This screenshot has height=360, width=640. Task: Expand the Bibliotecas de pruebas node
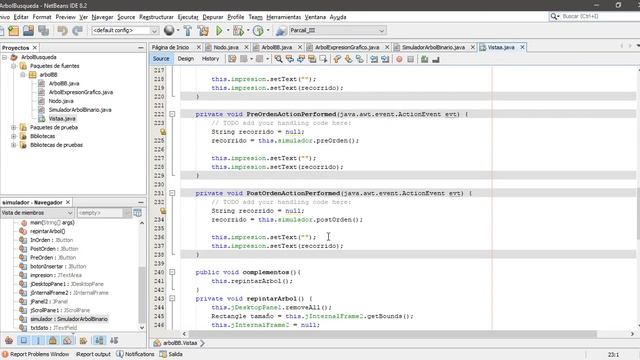[13, 145]
